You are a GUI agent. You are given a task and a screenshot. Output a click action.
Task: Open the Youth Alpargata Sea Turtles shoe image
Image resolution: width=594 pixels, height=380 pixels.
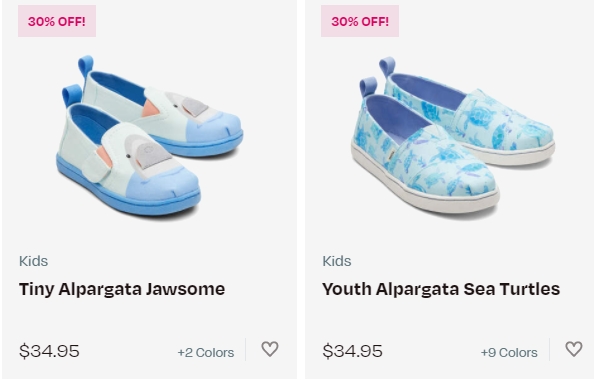(x=453, y=136)
